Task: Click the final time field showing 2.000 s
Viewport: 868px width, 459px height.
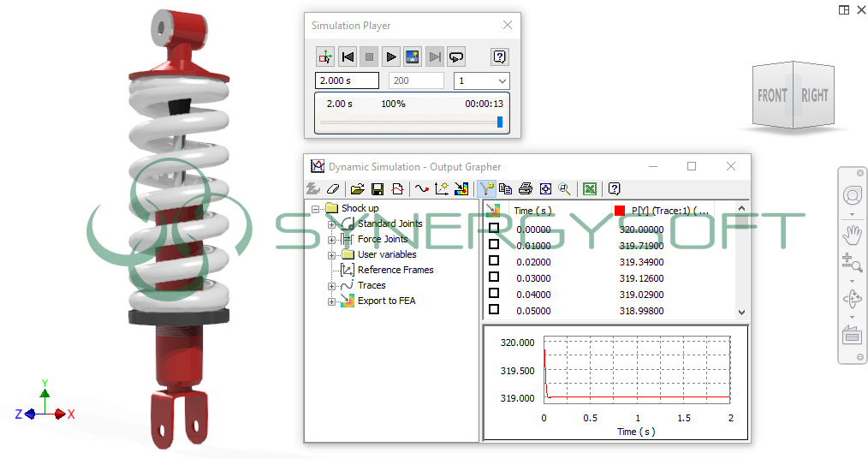Action: (347, 80)
